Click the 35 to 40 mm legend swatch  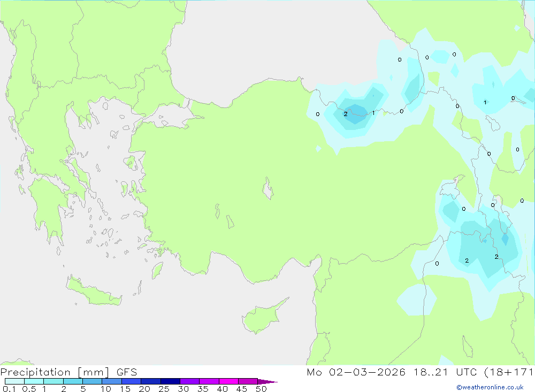point(209,381)
